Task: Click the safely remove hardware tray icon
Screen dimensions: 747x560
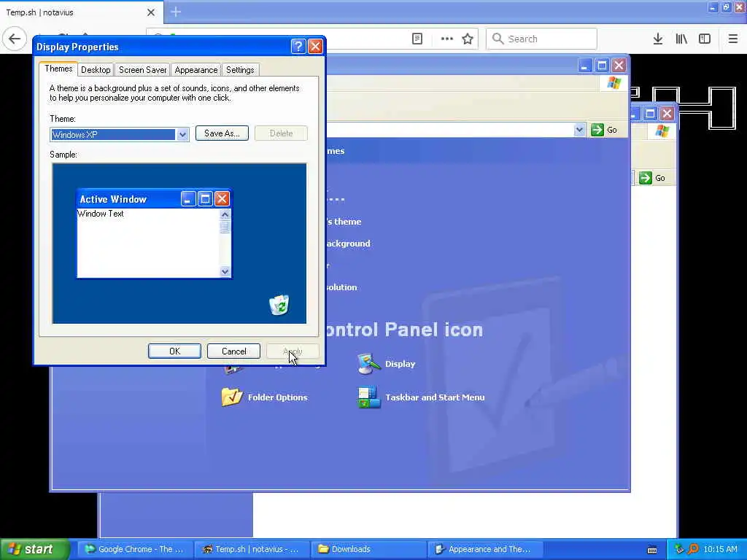Action: point(679,549)
